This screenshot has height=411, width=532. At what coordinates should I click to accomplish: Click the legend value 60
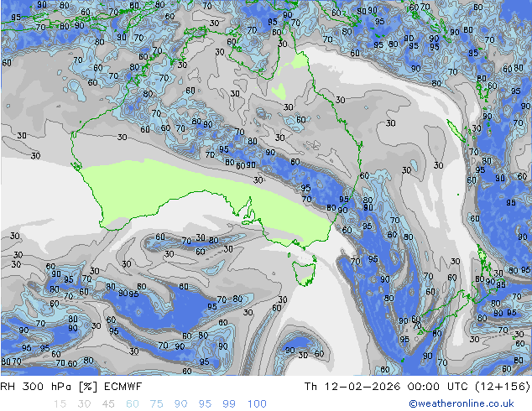tap(133, 404)
